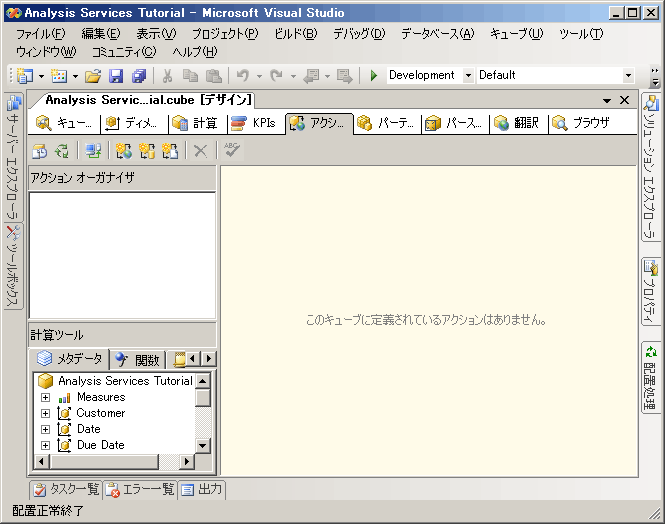Viewport: 665px width, 524px height.
Task: Open the タスク一覧 panel
Action: coord(66,490)
